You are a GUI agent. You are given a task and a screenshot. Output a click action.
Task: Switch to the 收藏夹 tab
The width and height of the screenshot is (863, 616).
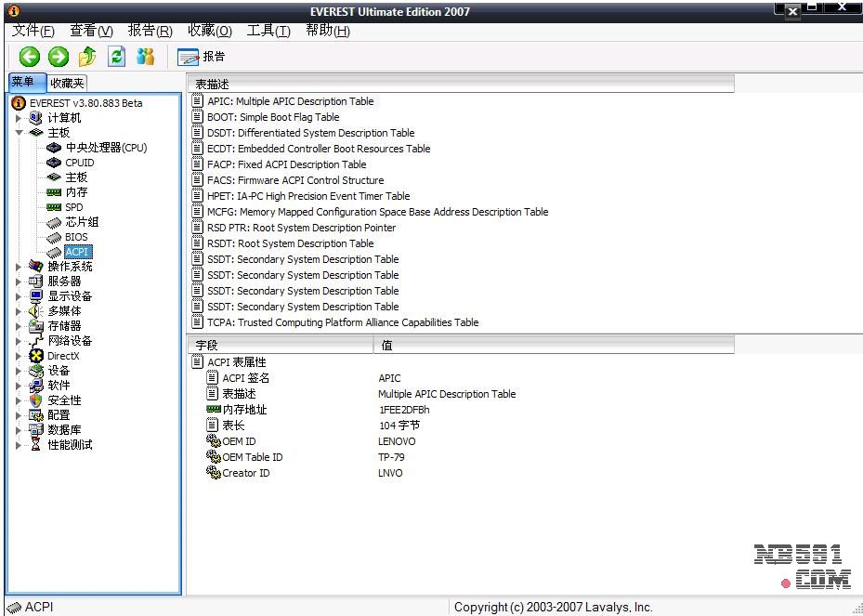[x=68, y=83]
